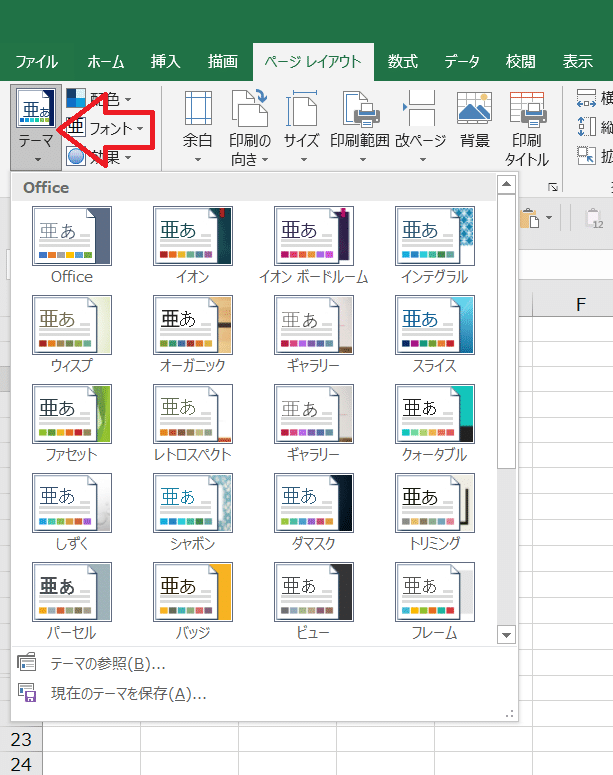Select the オーガニック theme
The width and height of the screenshot is (613, 775).
pyautogui.click(x=193, y=335)
